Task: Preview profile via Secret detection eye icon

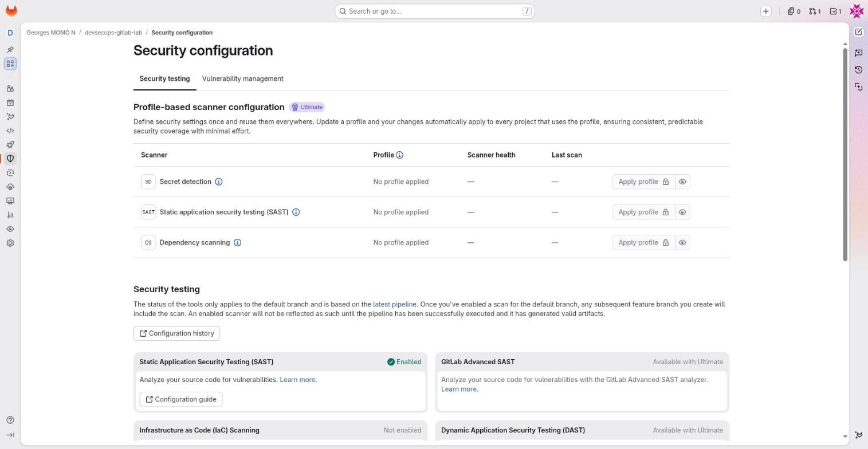Action: [x=682, y=182]
